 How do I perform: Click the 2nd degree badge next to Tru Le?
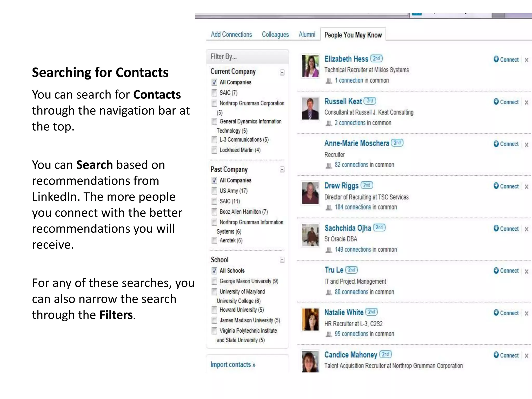pyautogui.click(x=351, y=270)
